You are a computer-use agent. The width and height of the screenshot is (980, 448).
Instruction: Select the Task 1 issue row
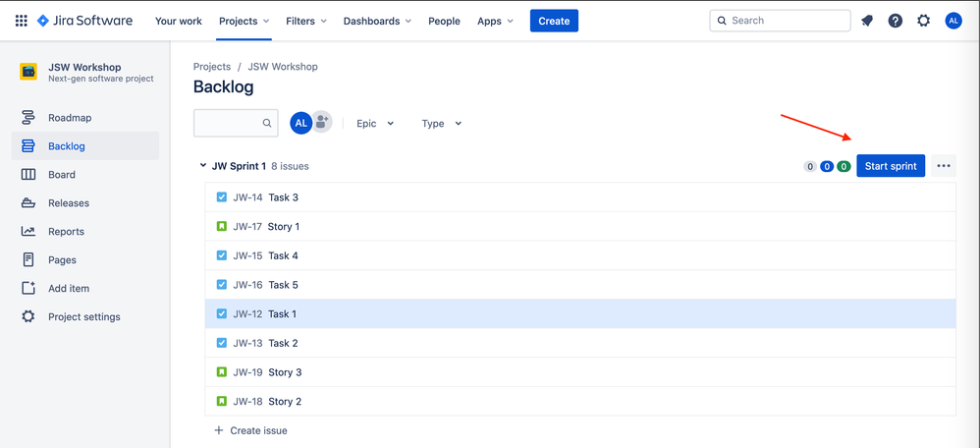[x=580, y=314]
